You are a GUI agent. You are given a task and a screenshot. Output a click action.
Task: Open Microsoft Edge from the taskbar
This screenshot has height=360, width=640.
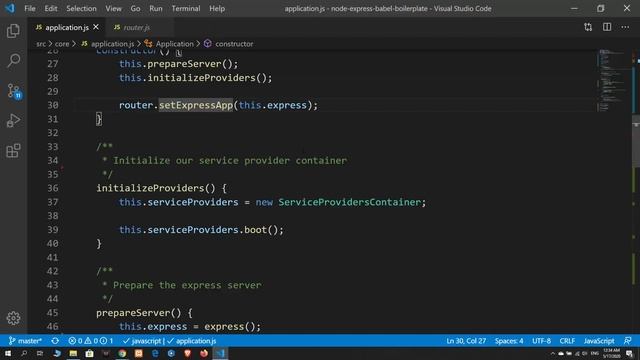click(x=155, y=353)
